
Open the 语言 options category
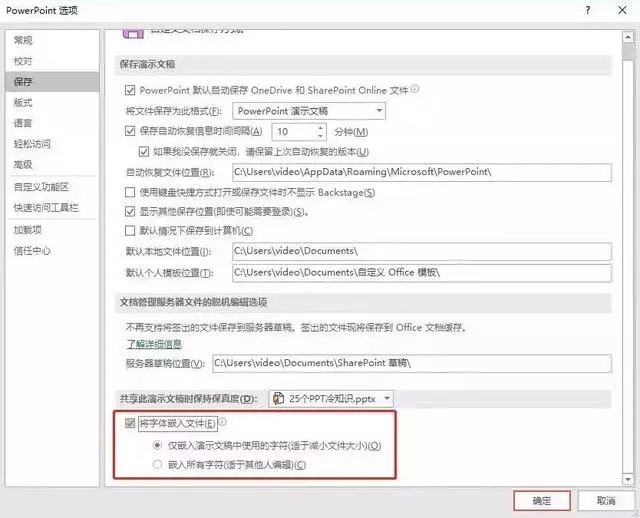click(x=23, y=123)
